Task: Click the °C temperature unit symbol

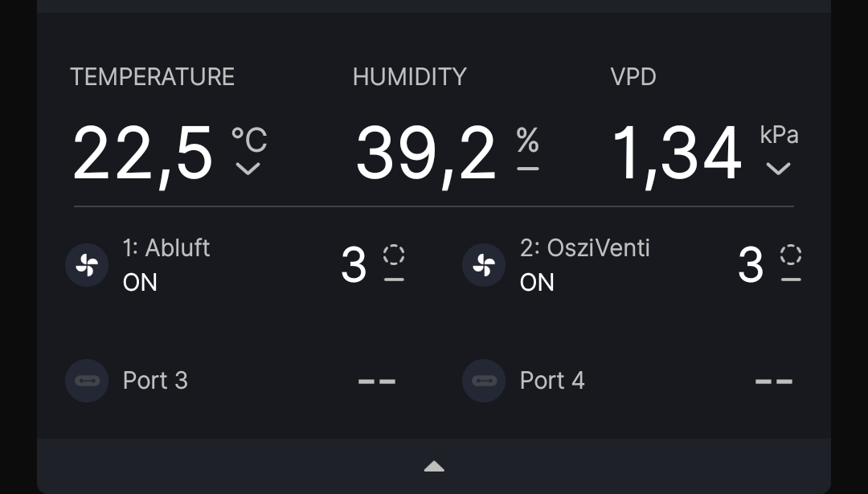Action: [249, 140]
